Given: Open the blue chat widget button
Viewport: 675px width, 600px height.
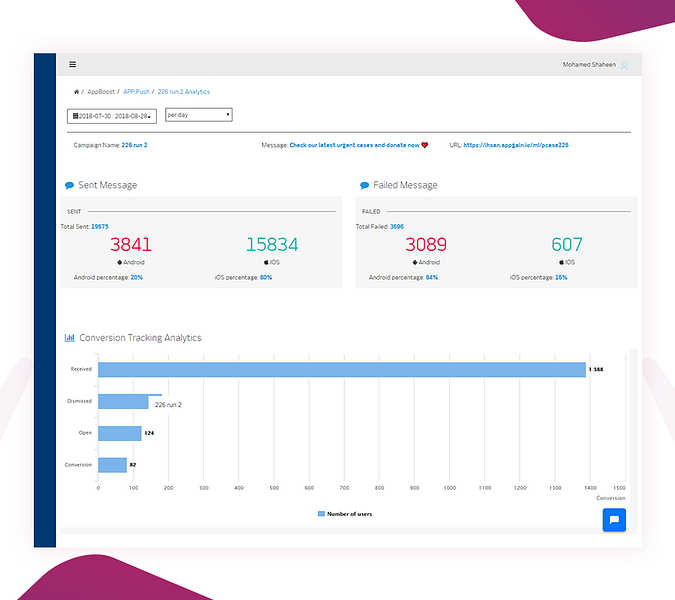Looking at the screenshot, I should [614, 520].
